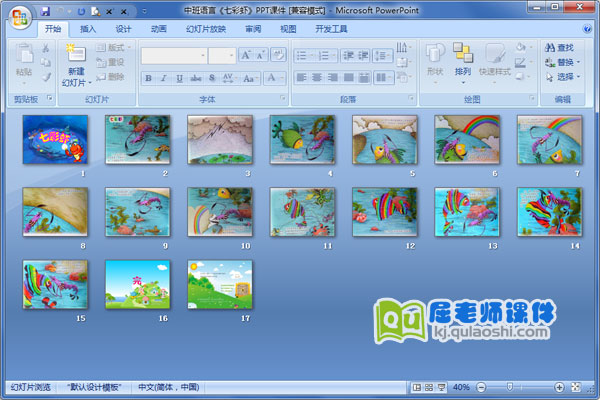Click Reset 重设 slide button

110,62
